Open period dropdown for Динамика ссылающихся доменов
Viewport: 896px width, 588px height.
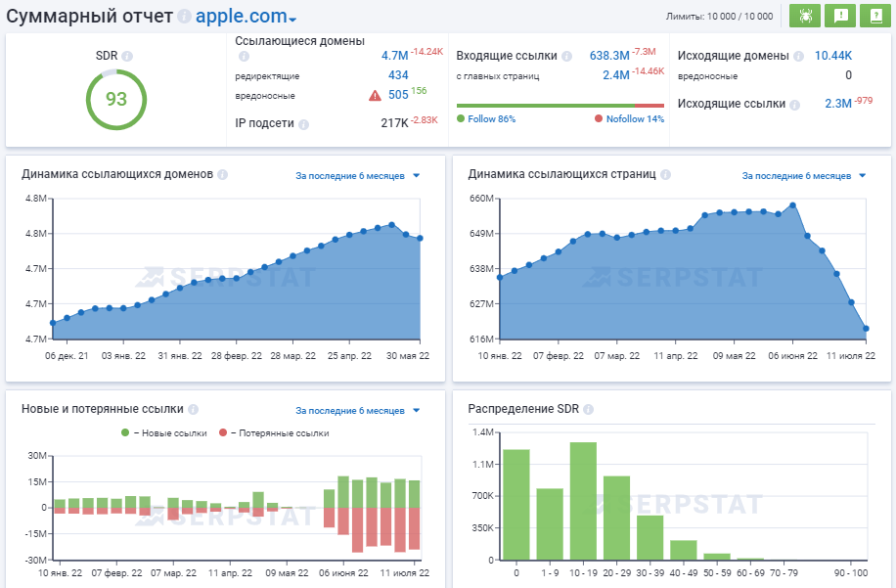(x=358, y=176)
